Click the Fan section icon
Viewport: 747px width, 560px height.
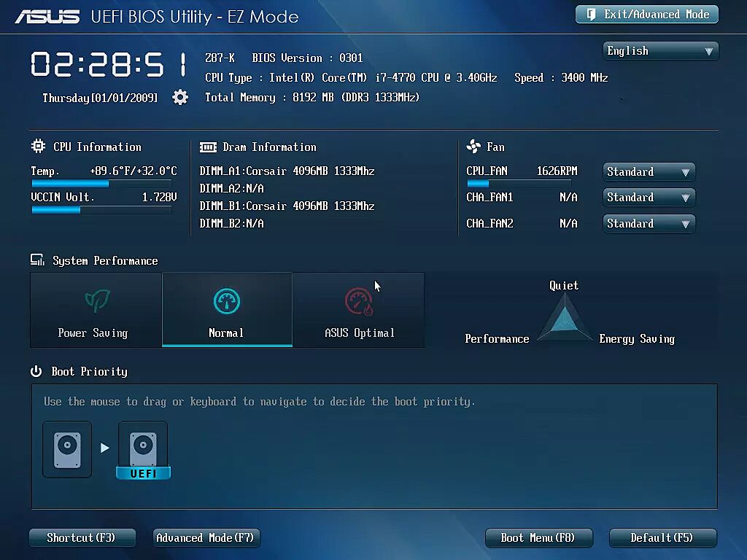(473, 147)
